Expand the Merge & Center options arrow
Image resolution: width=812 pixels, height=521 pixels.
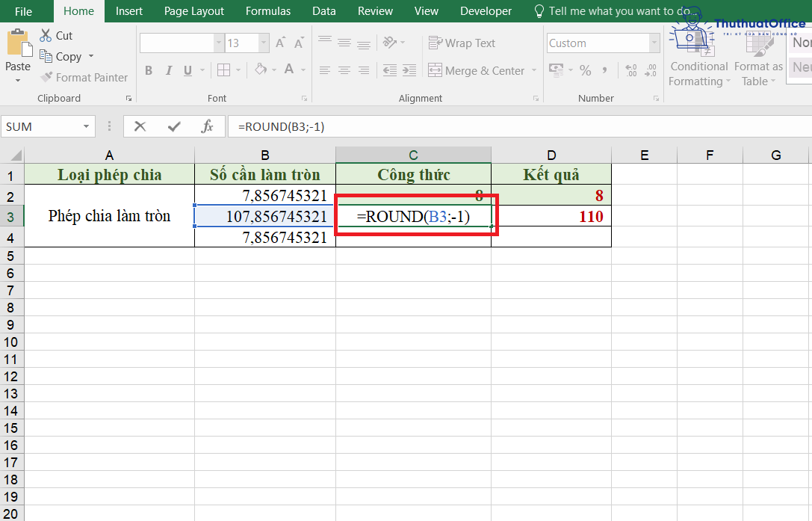[x=533, y=70]
